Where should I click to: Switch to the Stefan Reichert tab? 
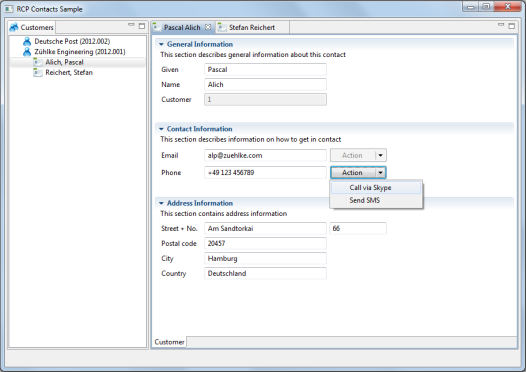(x=252, y=28)
